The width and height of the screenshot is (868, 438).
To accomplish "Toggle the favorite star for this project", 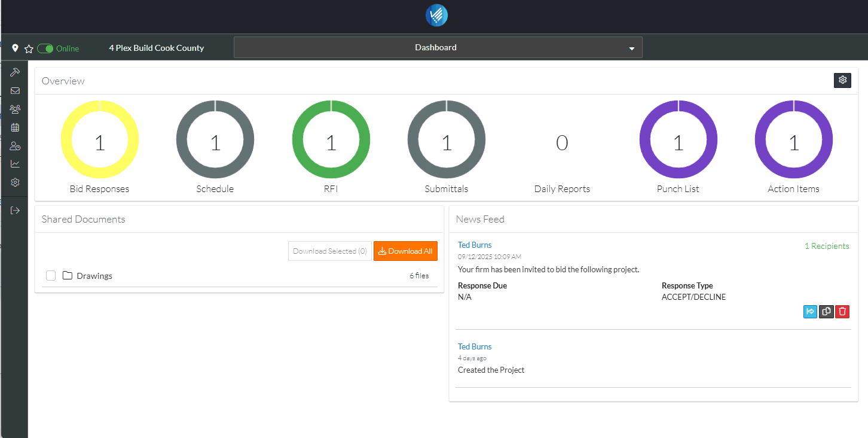I will click(x=28, y=48).
